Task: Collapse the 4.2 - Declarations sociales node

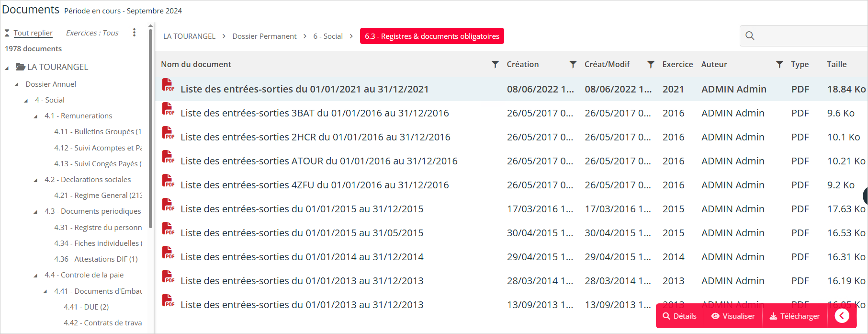Action: (x=35, y=180)
